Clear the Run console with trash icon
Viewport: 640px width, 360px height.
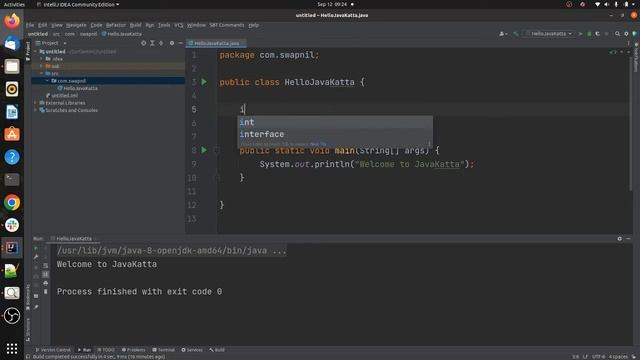[45, 292]
